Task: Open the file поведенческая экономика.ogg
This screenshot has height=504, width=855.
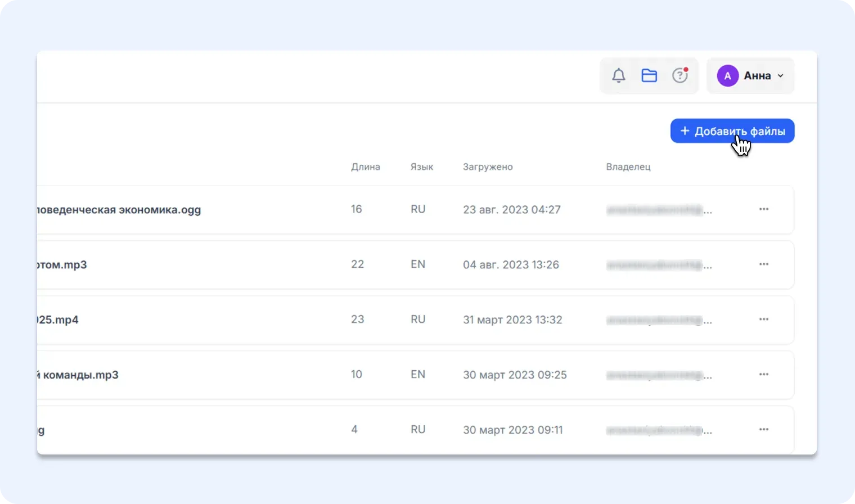Action: pyautogui.click(x=119, y=210)
